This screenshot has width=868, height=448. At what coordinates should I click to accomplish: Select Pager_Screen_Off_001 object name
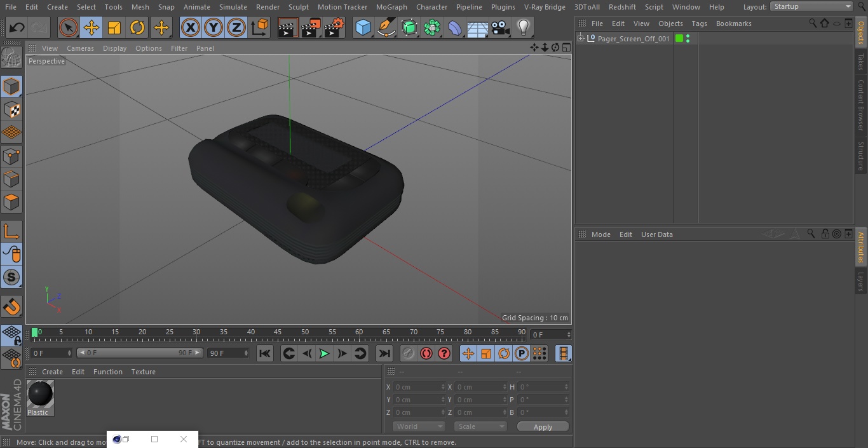click(x=634, y=39)
